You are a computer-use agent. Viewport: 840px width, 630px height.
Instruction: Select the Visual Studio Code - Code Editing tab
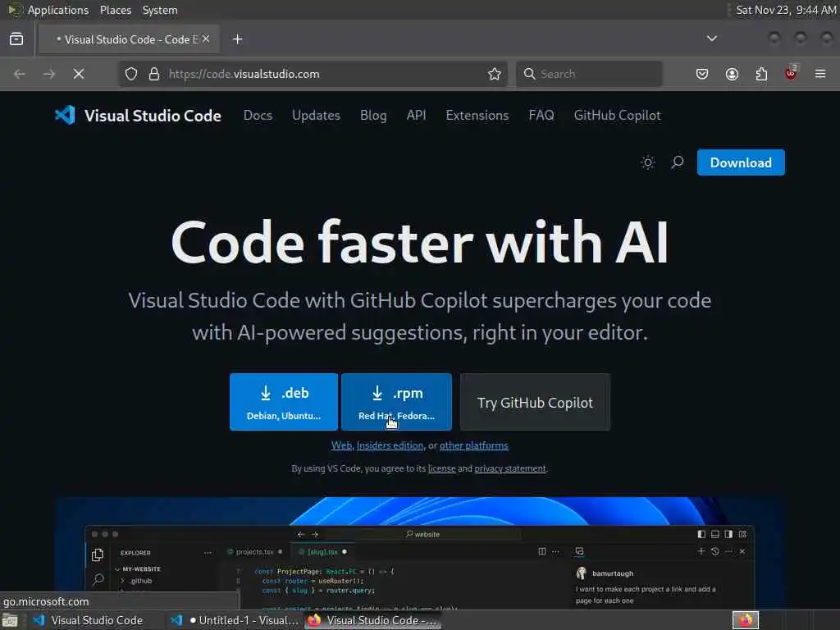pos(129,39)
